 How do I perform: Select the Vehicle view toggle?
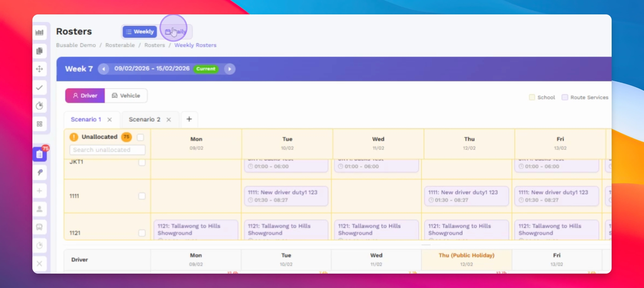tap(126, 96)
